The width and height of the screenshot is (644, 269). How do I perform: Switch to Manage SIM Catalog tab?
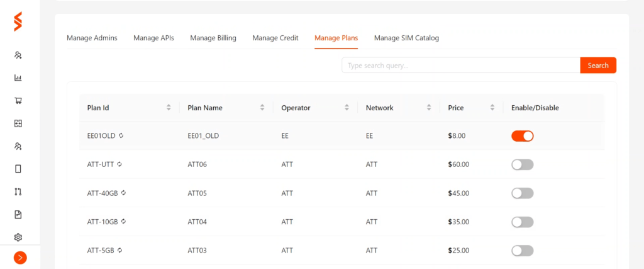tap(406, 38)
